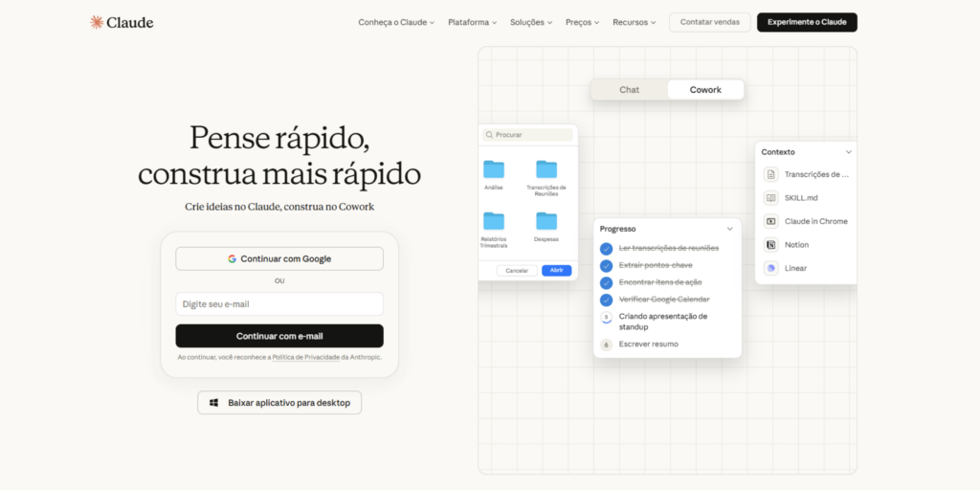Click Baixar aplicativo para desktop button
Viewport: 980px width, 490px height.
click(x=279, y=403)
